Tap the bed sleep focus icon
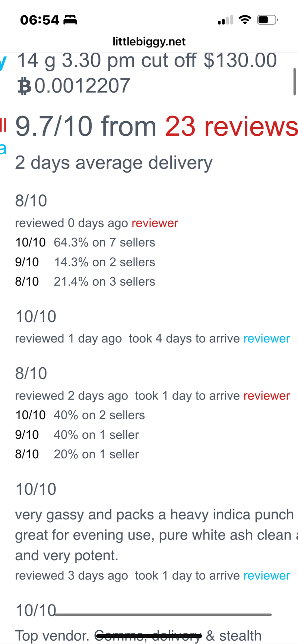Viewport: 298px width, 644px height. (x=70, y=20)
